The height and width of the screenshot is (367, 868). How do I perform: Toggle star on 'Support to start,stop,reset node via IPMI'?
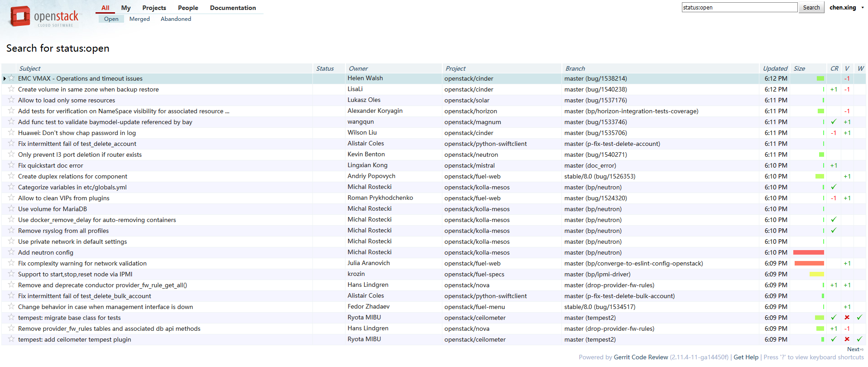tap(11, 274)
